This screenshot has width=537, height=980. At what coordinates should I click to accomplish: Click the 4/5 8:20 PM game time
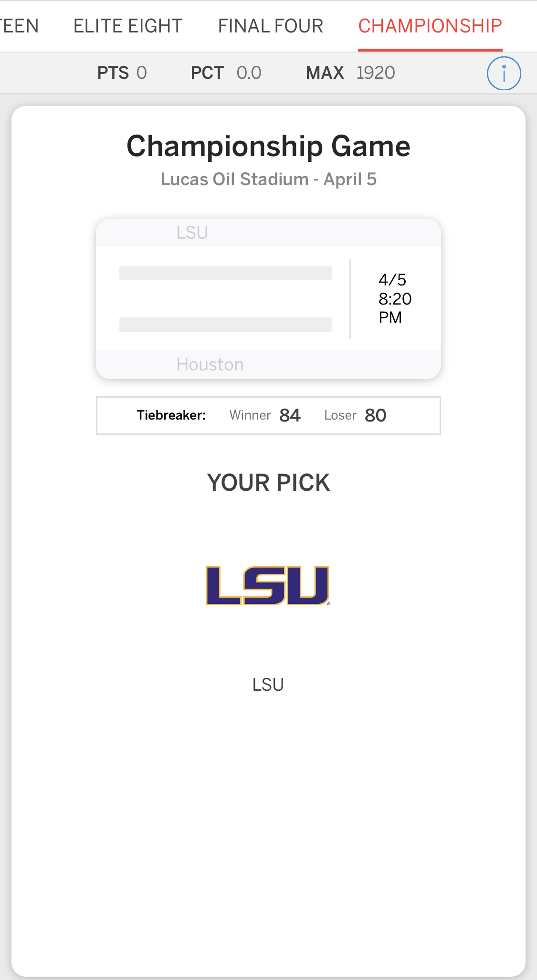coord(394,299)
